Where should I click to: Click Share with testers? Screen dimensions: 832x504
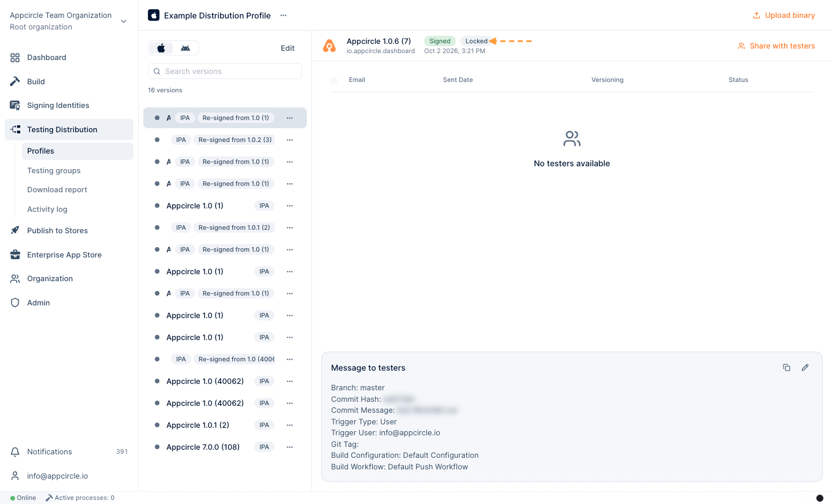[x=776, y=46]
